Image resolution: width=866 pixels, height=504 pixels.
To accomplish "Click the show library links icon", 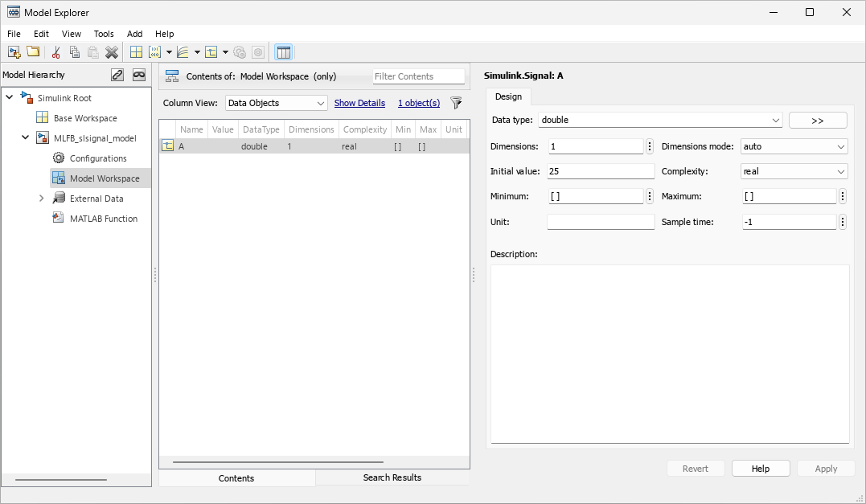I will point(117,75).
